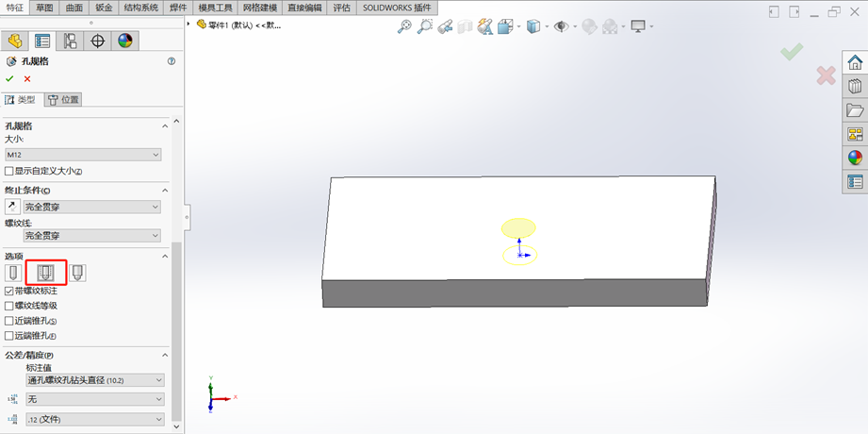Open the DimXpertManager crosshair tab icon
Screen dimensions: 868x434
pos(97,41)
